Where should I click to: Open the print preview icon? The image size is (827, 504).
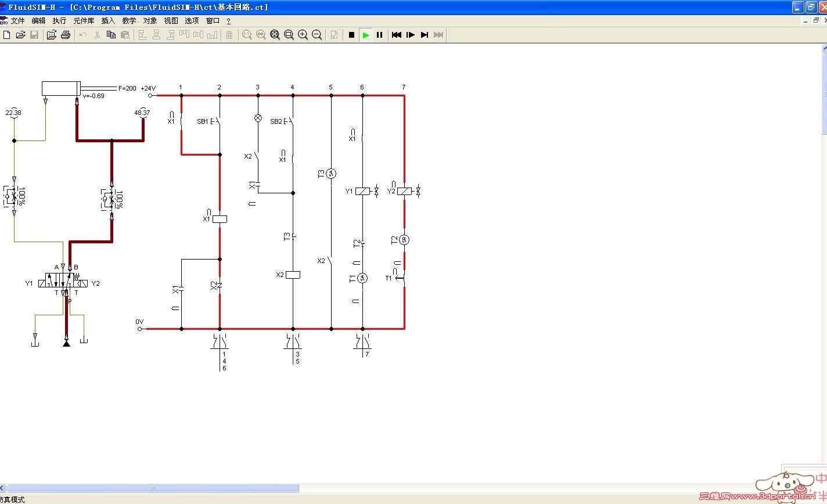pyautogui.click(x=51, y=35)
